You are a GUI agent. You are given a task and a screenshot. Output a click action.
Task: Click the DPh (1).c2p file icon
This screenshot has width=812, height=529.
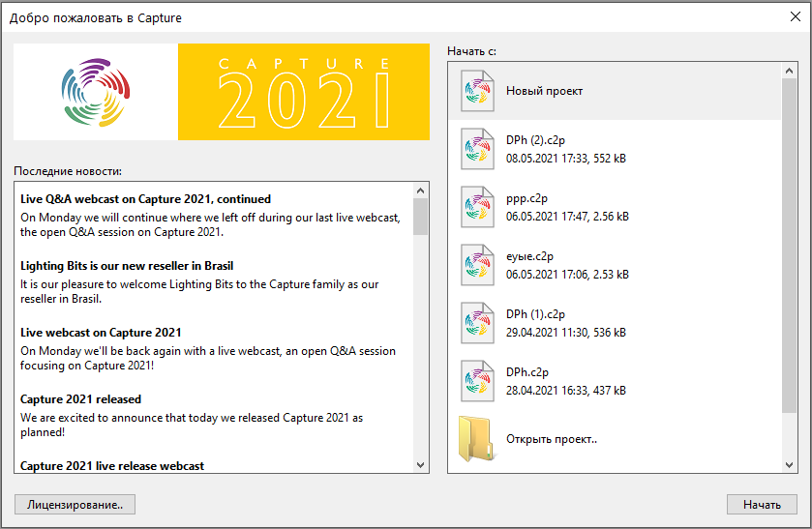[477, 323]
